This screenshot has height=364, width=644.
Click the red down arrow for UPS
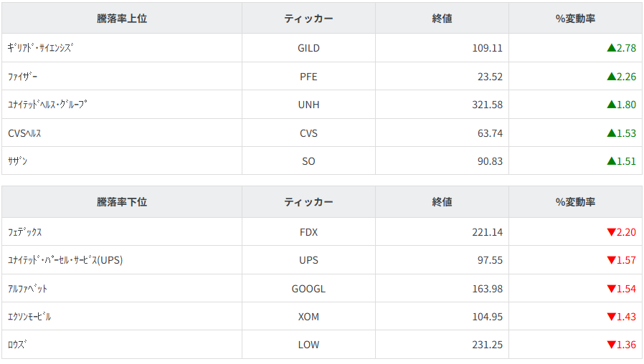tap(611, 260)
